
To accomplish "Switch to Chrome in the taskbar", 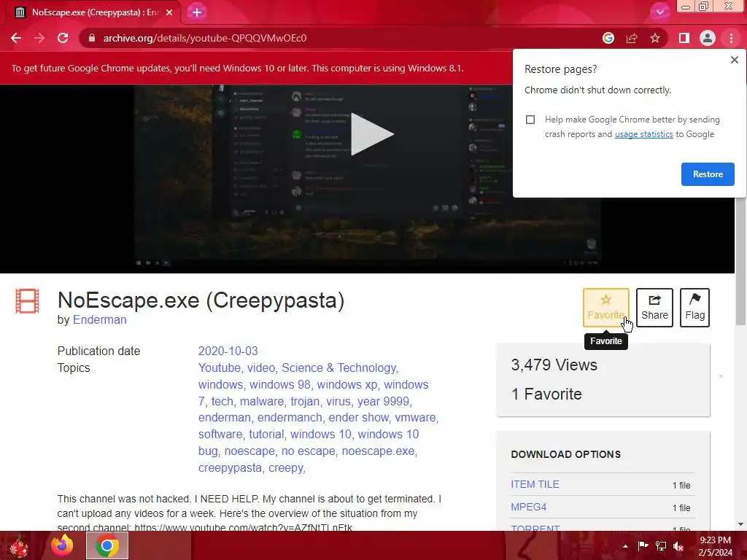I will [x=107, y=545].
